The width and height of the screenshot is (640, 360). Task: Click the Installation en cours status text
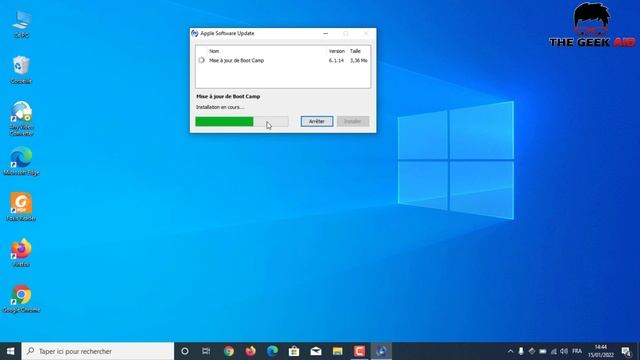[x=220, y=107]
